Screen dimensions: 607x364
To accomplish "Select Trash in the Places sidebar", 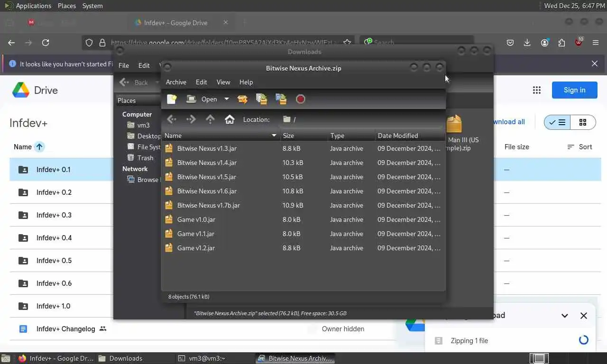I will pyautogui.click(x=140, y=158).
